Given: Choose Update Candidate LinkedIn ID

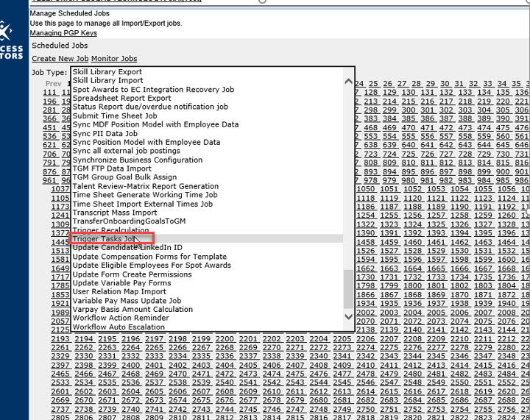Looking at the screenshot, I should click(x=127, y=247).
